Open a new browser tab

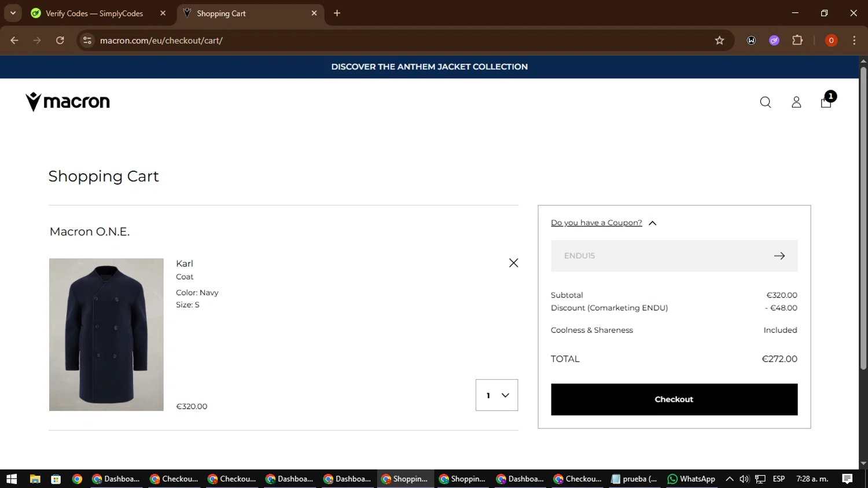337,13
